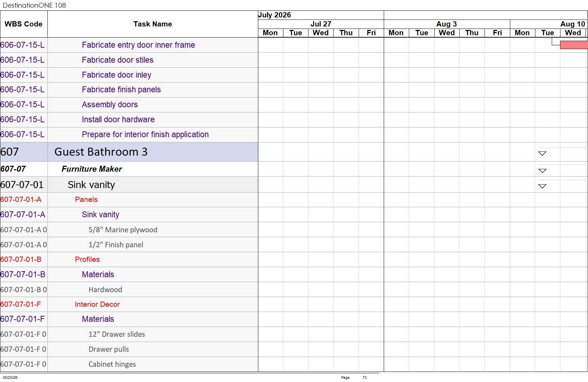588x382 pixels.
Task: Click the Jul 27 week header
Action: pyautogui.click(x=321, y=24)
